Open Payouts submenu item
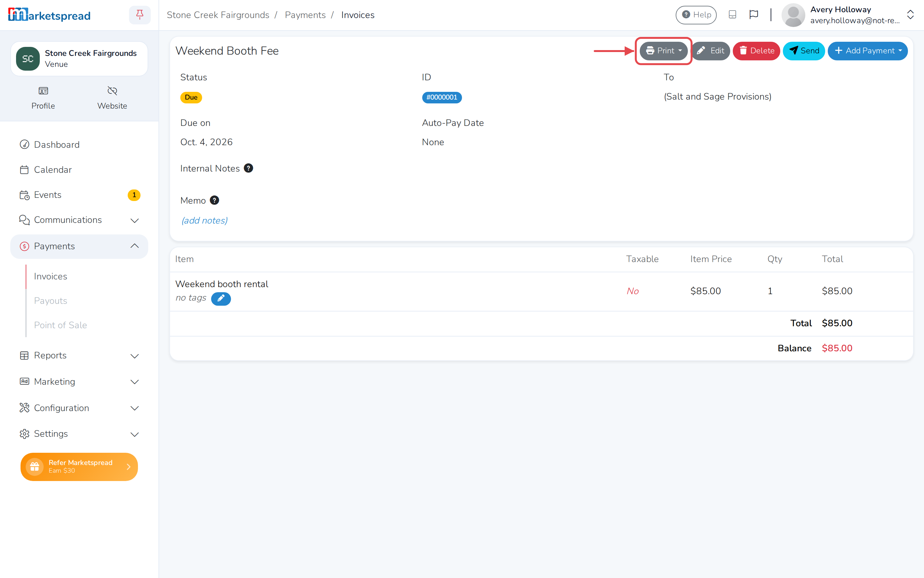 tap(50, 301)
